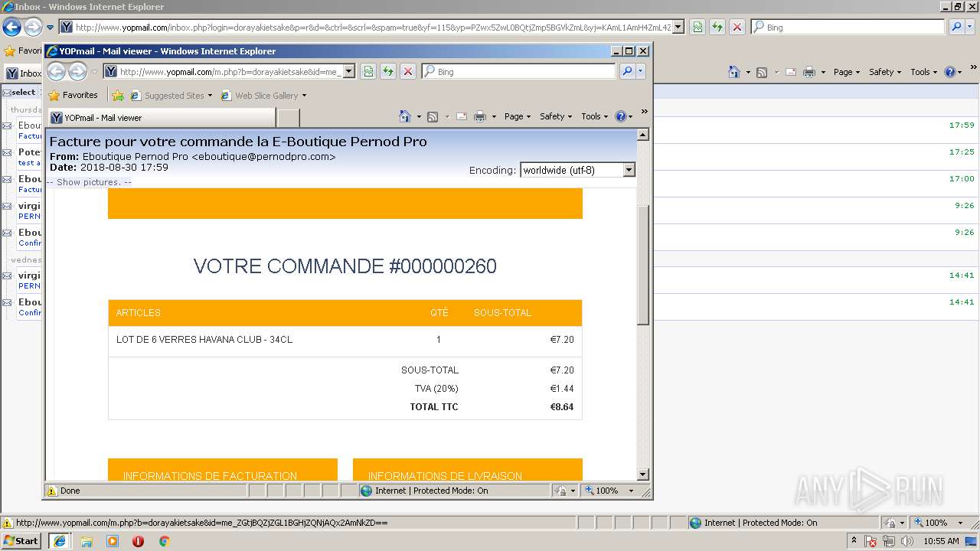This screenshot has width=980, height=551.
Task: Click the Mail viewer Bing search magnifier
Action: click(627, 71)
